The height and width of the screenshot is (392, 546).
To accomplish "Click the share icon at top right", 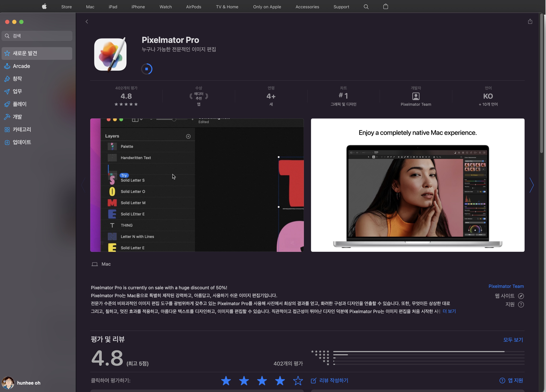I will (x=530, y=21).
